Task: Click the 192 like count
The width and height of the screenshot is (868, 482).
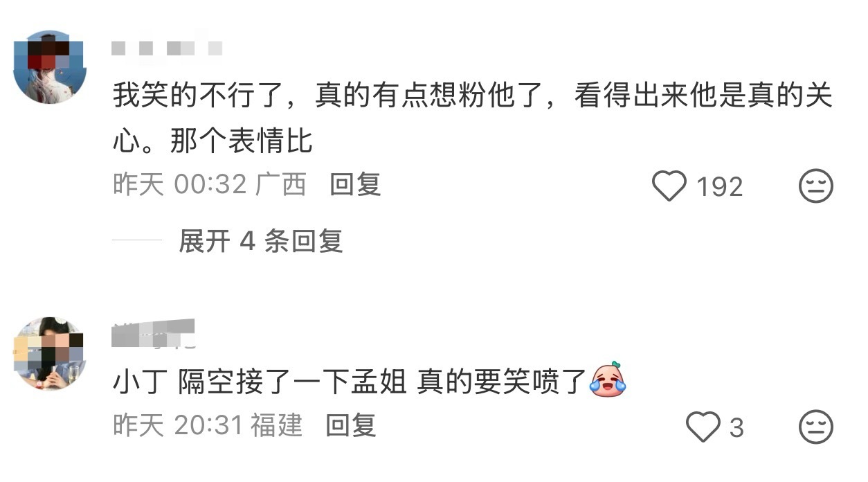Action: 720,187
